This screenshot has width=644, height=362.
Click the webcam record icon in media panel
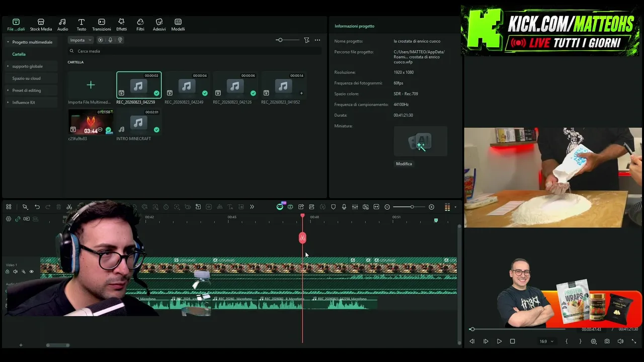pos(120,40)
